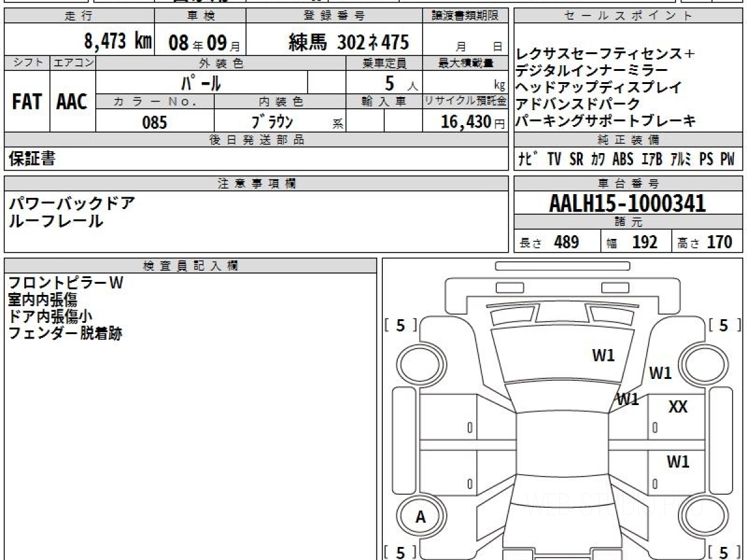Click the AAC air conditioner value
The width and height of the screenshot is (747, 560).
[72, 103]
